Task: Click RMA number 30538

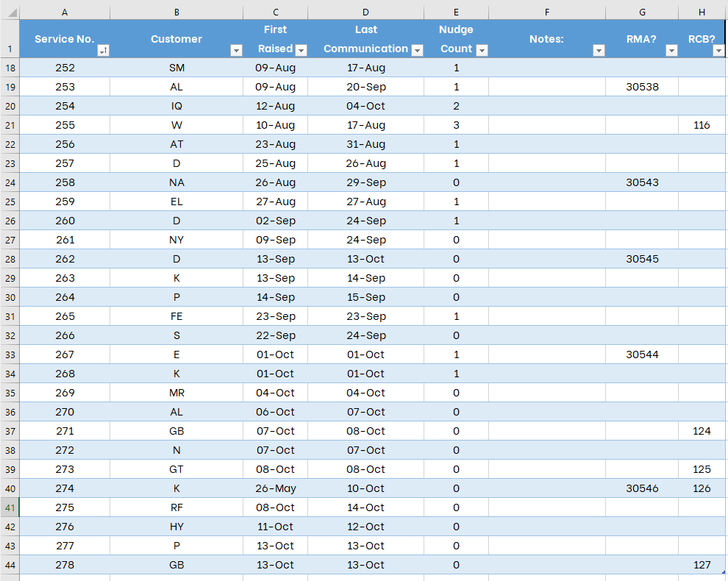Action: (x=642, y=87)
